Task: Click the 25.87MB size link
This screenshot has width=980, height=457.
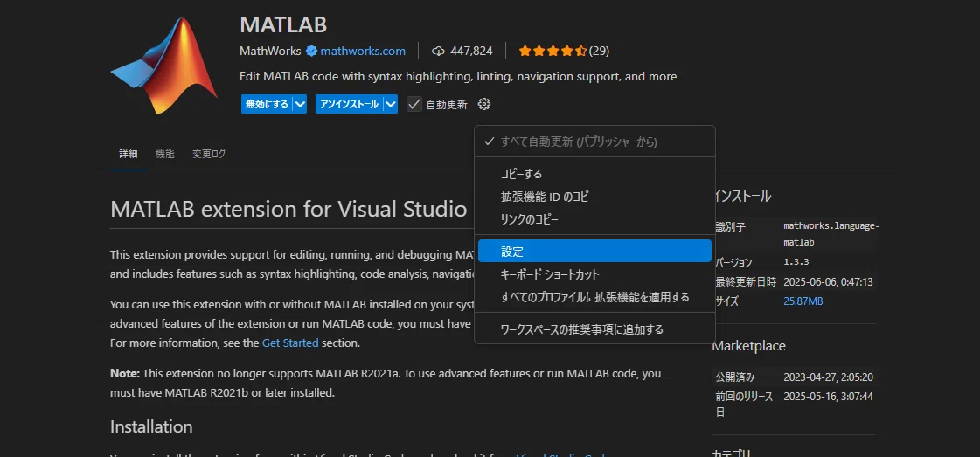Action: tap(803, 301)
